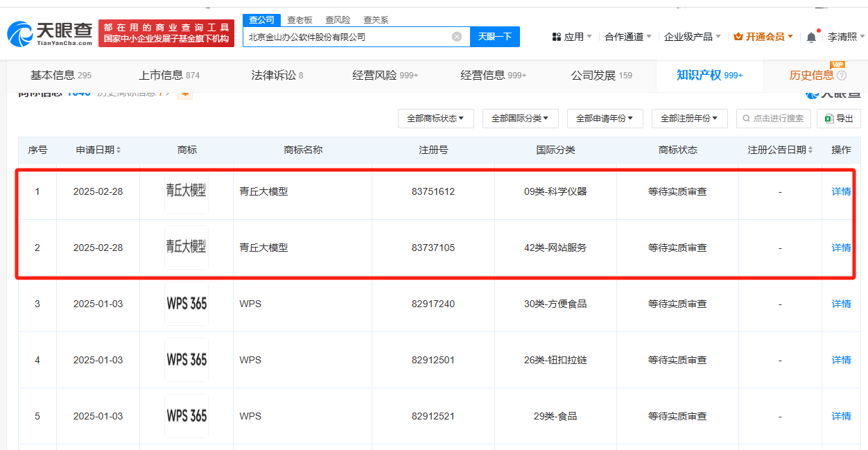Image resolution: width=868 pixels, height=450 pixels.
Task: Sort by 注册公告日期 column arrows
Action: tap(810, 150)
